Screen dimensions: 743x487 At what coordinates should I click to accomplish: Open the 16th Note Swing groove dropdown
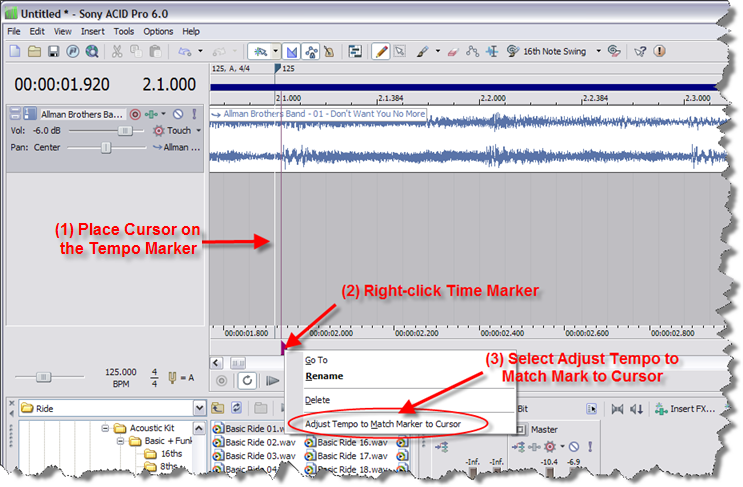click(599, 51)
